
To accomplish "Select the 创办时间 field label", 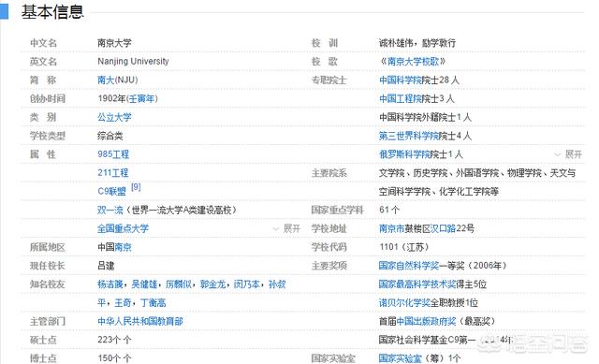I will (48, 98).
